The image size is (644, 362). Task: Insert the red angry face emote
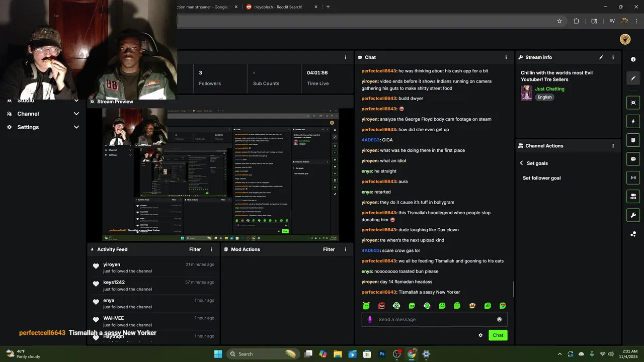(x=381, y=306)
